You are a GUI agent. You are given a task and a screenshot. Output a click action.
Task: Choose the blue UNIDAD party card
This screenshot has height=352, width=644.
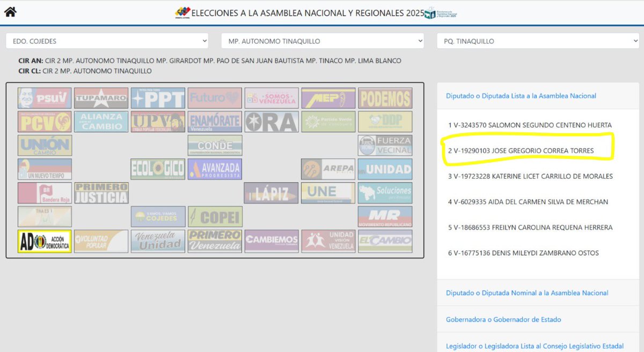pyautogui.click(x=385, y=169)
